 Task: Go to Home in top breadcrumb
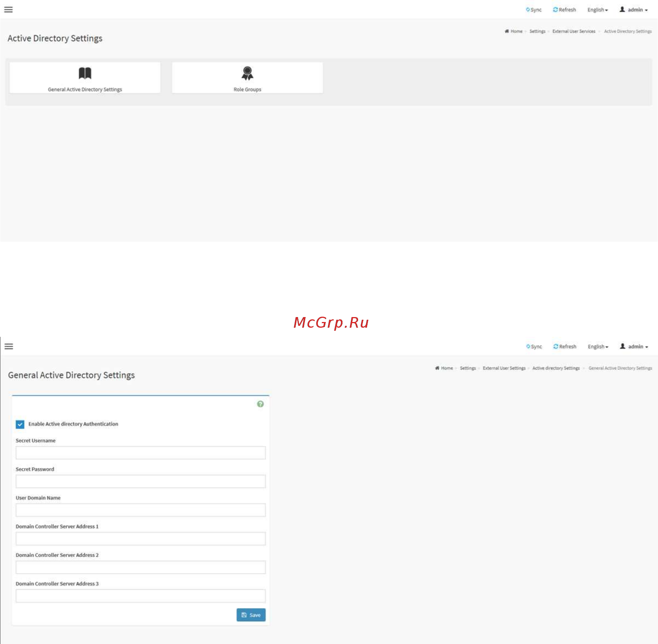(517, 32)
